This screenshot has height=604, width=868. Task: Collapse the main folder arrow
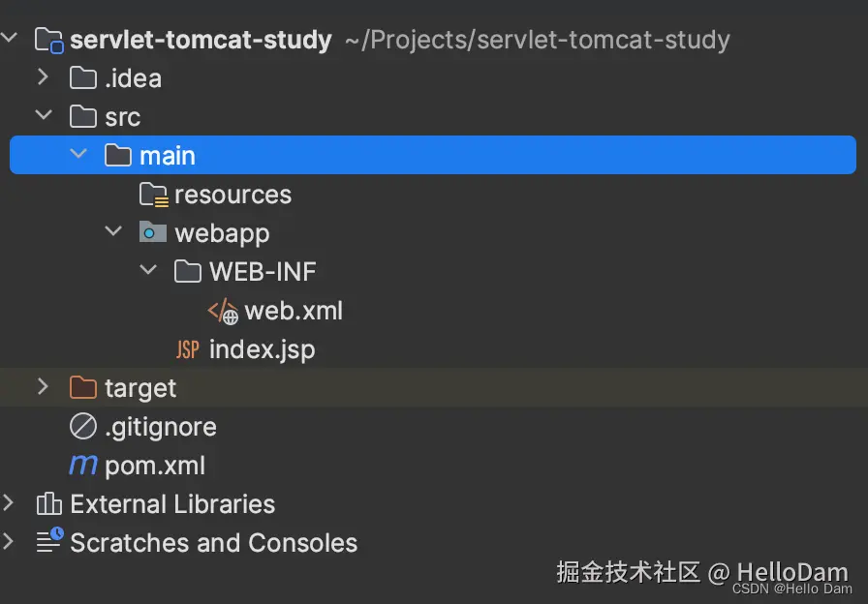click(x=78, y=155)
